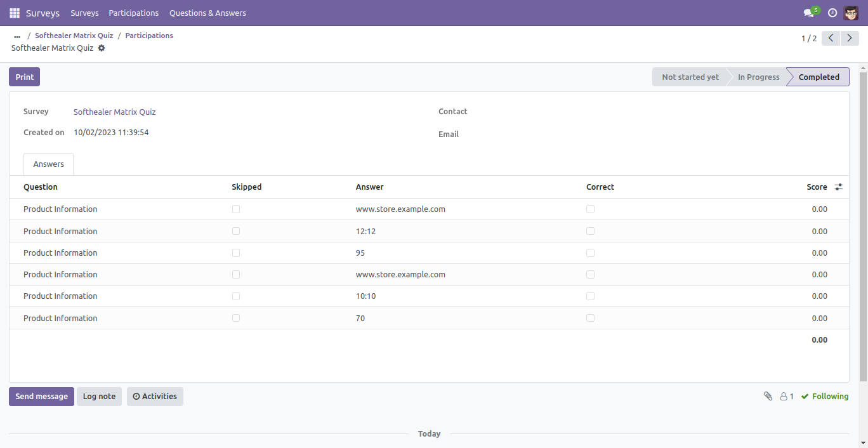Toggle Correct checkbox for answer 70
868x448 pixels.
(x=590, y=318)
